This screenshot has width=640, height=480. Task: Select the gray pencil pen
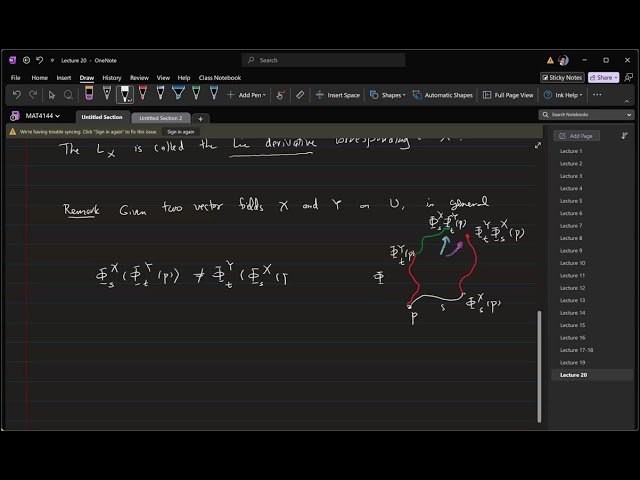107,94
